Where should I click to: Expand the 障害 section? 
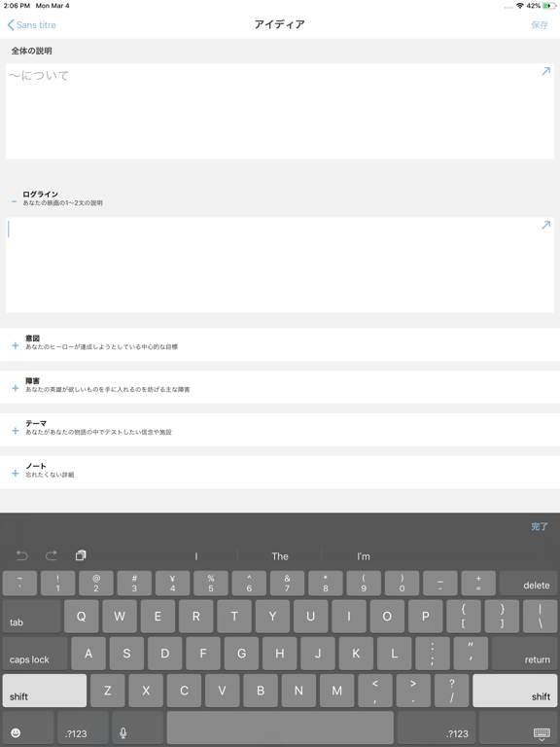point(16,388)
